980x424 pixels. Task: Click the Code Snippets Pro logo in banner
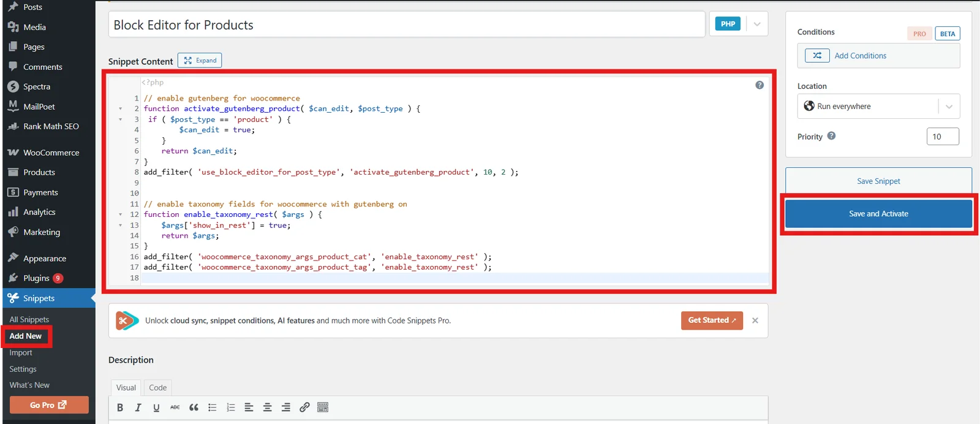(x=127, y=320)
